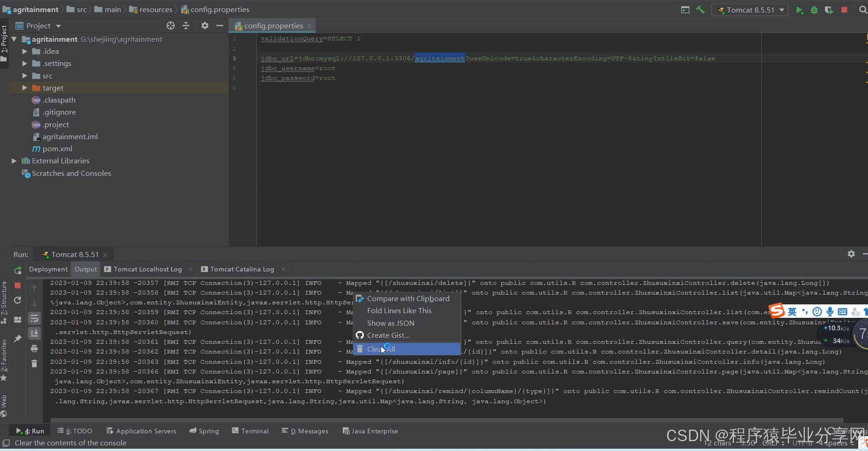
Task: Select the .gitignore file
Action: (59, 112)
